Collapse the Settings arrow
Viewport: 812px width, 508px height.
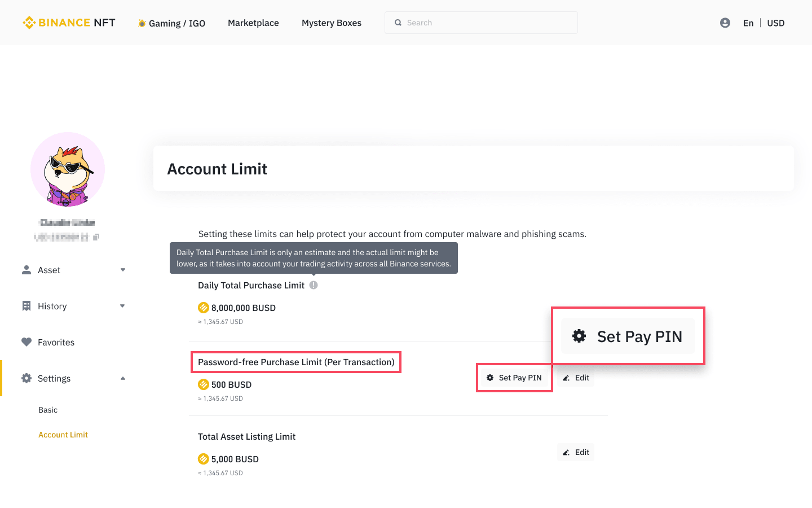coord(123,378)
